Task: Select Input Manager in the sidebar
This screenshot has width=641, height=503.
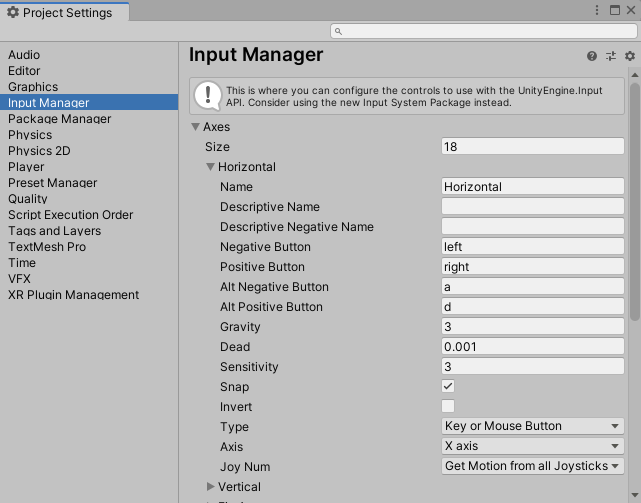Action: pos(89,102)
